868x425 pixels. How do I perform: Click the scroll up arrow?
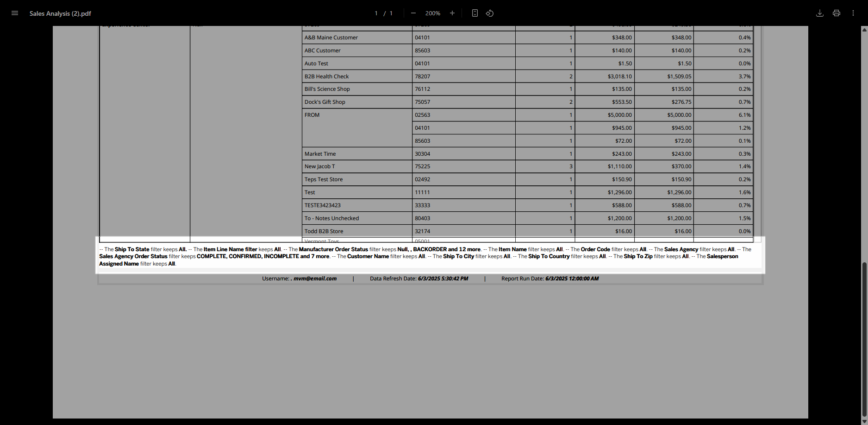click(x=864, y=29)
